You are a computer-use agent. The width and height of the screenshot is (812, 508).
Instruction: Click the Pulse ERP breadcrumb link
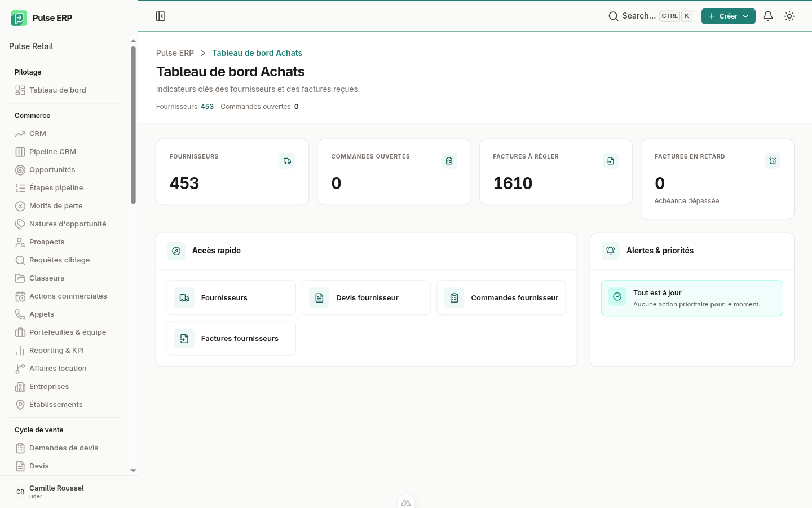(175, 53)
